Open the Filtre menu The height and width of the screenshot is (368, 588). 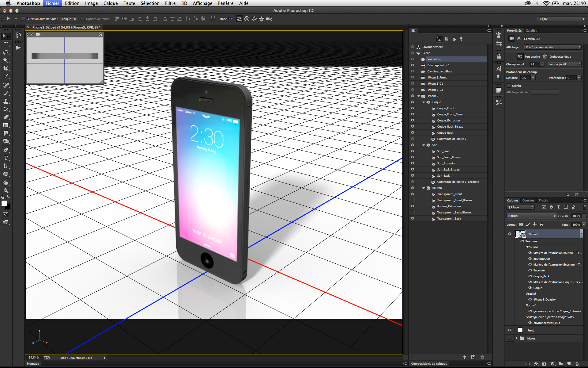[x=170, y=3]
